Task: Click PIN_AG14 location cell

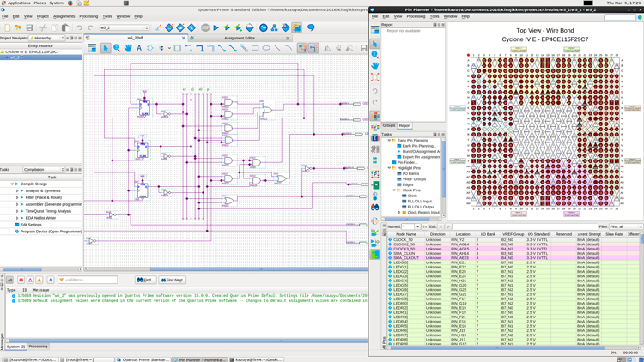Action: click(463, 244)
